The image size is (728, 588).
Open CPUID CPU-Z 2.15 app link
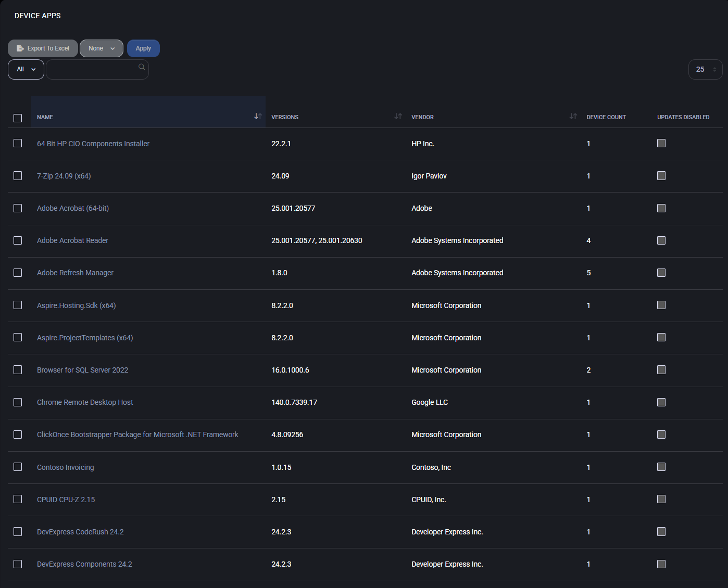tap(66, 500)
